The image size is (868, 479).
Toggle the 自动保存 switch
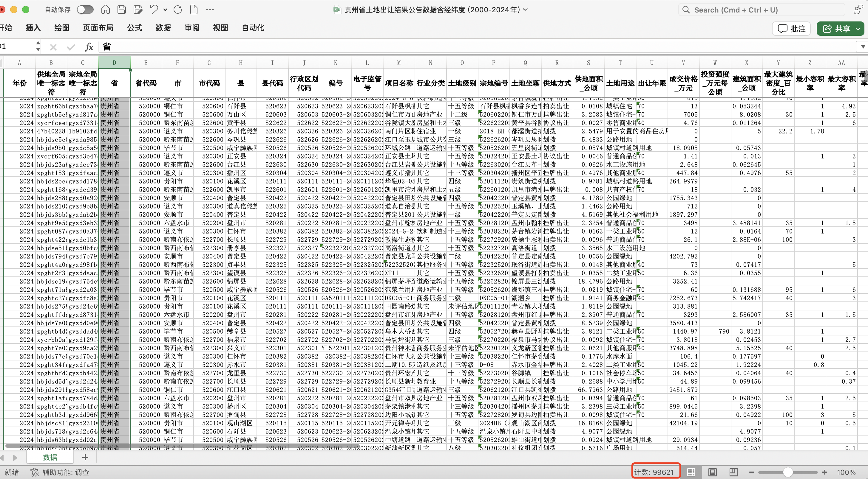[85, 10]
